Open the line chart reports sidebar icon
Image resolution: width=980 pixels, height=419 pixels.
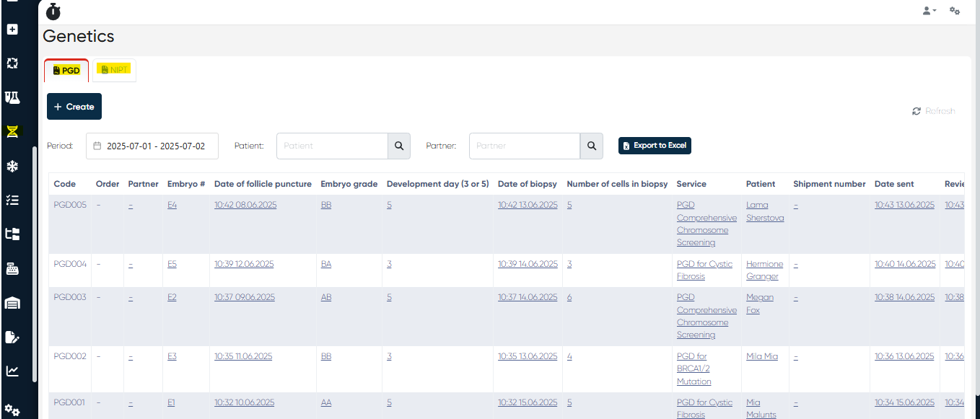click(x=12, y=371)
